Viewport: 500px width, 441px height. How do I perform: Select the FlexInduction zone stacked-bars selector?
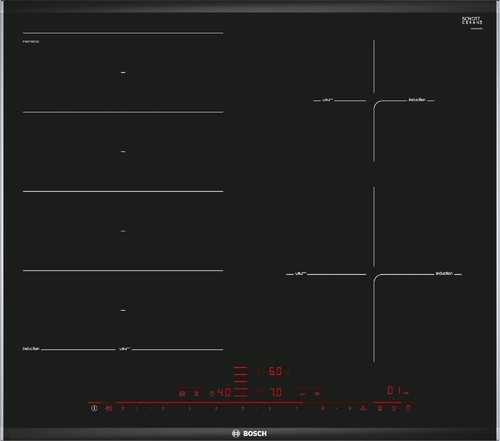(240, 382)
